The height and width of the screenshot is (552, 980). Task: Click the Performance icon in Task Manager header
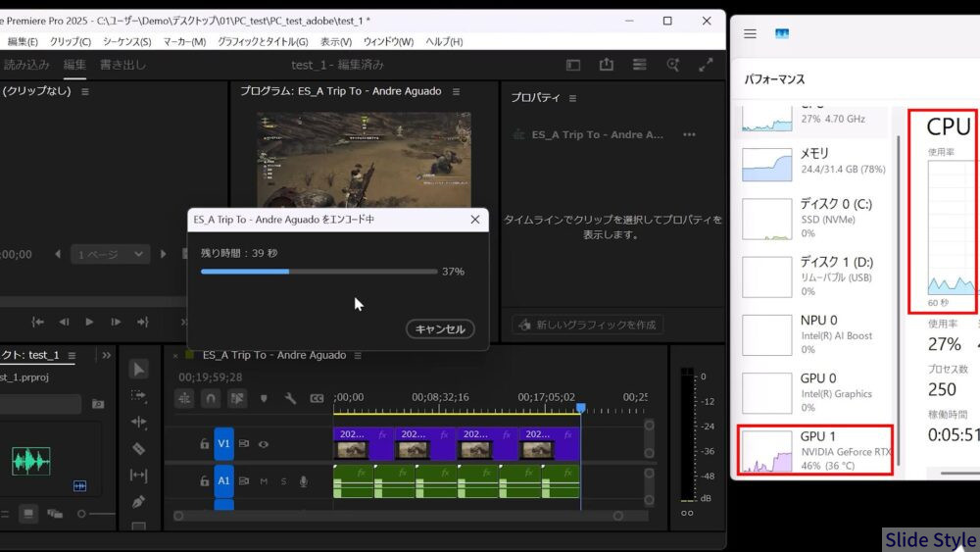[x=782, y=33]
